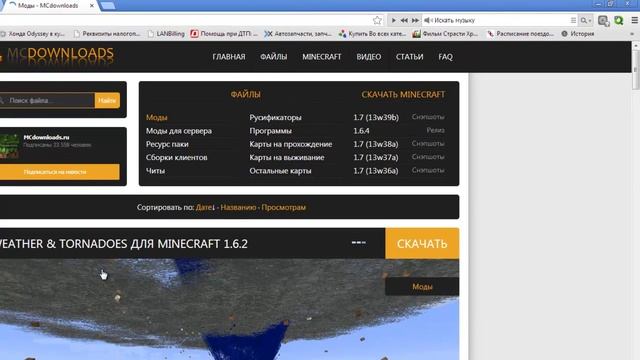
Task: Close the Моды - MCdownloads tab
Action: (x=92, y=6)
